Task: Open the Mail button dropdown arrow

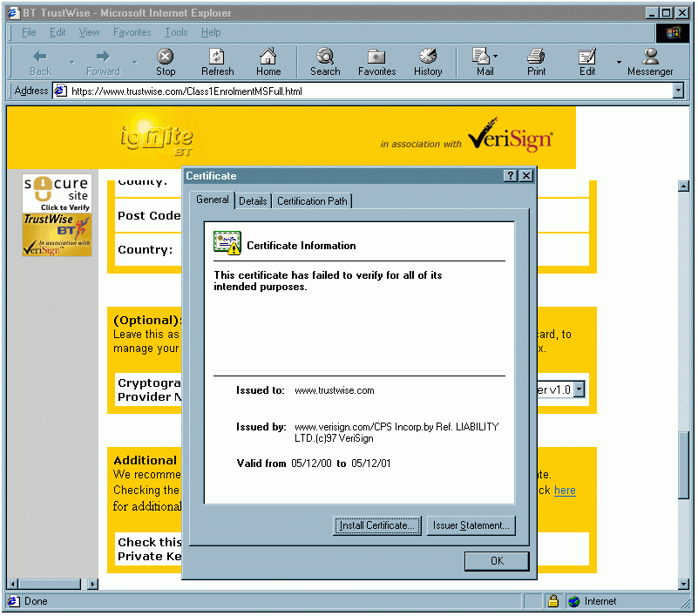Action: [x=496, y=57]
